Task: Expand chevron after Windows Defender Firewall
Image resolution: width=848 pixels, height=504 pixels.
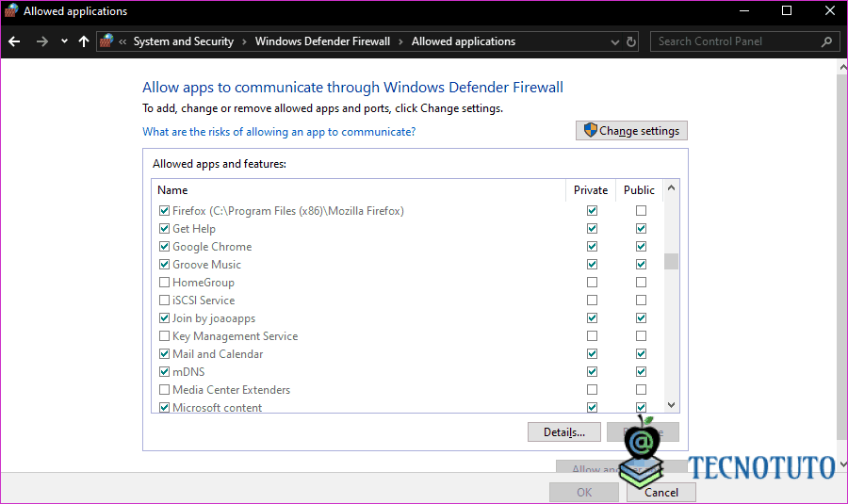Action: [400, 42]
